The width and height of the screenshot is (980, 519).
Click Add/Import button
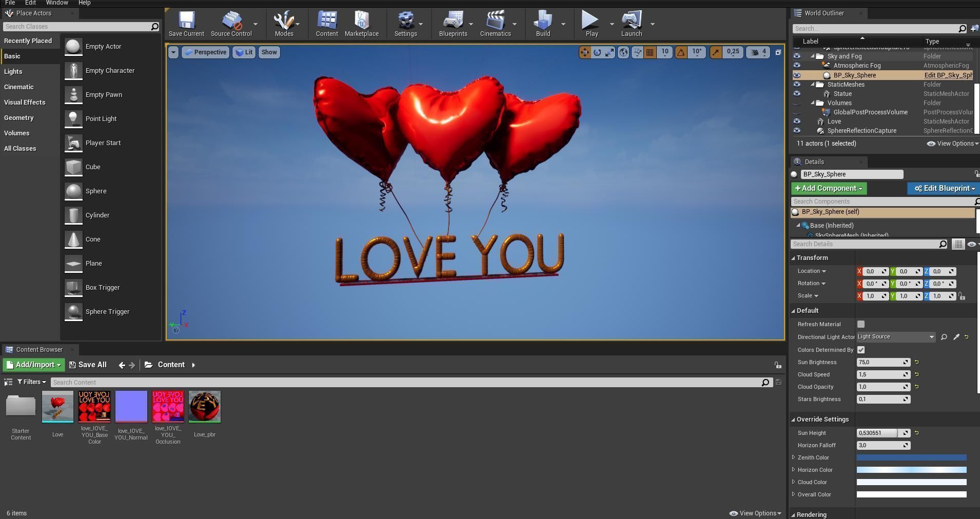click(x=34, y=365)
